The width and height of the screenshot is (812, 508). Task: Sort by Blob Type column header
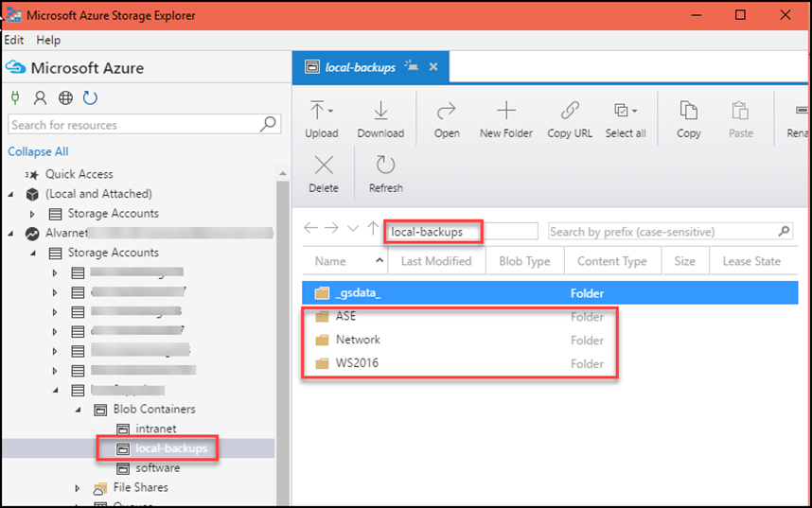click(524, 261)
